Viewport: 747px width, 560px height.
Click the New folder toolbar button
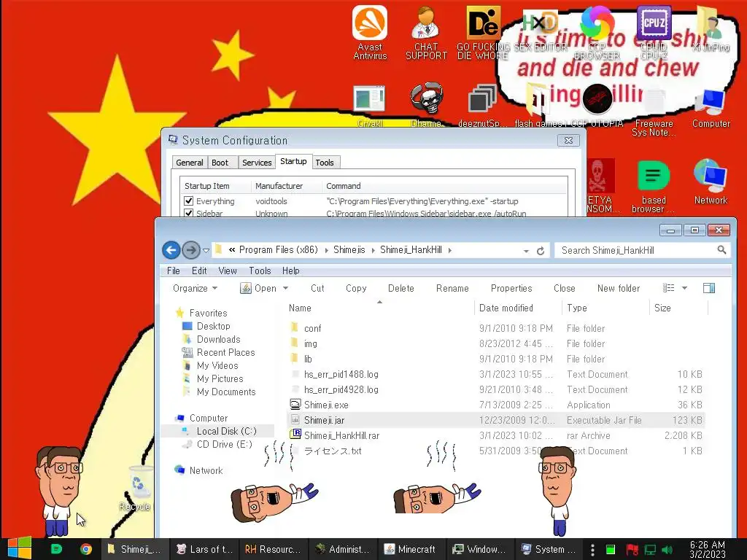click(619, 288)
